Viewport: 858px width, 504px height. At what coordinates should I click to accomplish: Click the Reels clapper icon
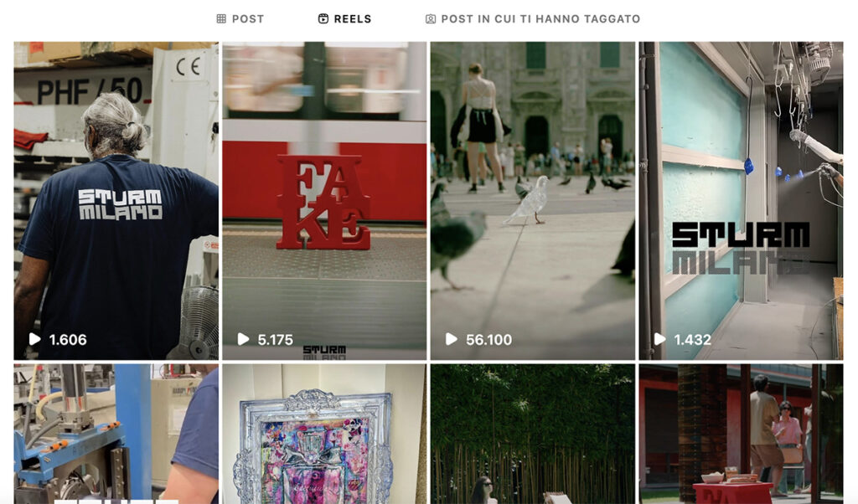click(323, 19)
